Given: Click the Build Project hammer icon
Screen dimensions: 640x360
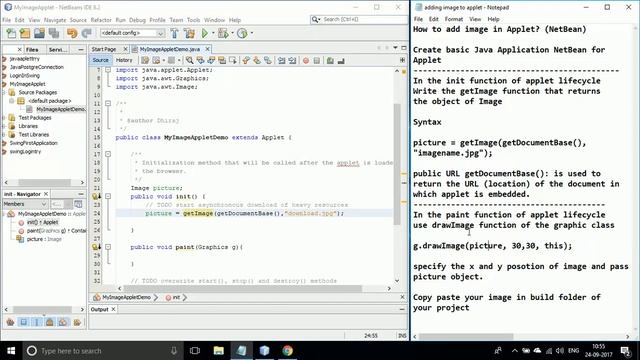Looking at the screenshot, I should [174, 33].
